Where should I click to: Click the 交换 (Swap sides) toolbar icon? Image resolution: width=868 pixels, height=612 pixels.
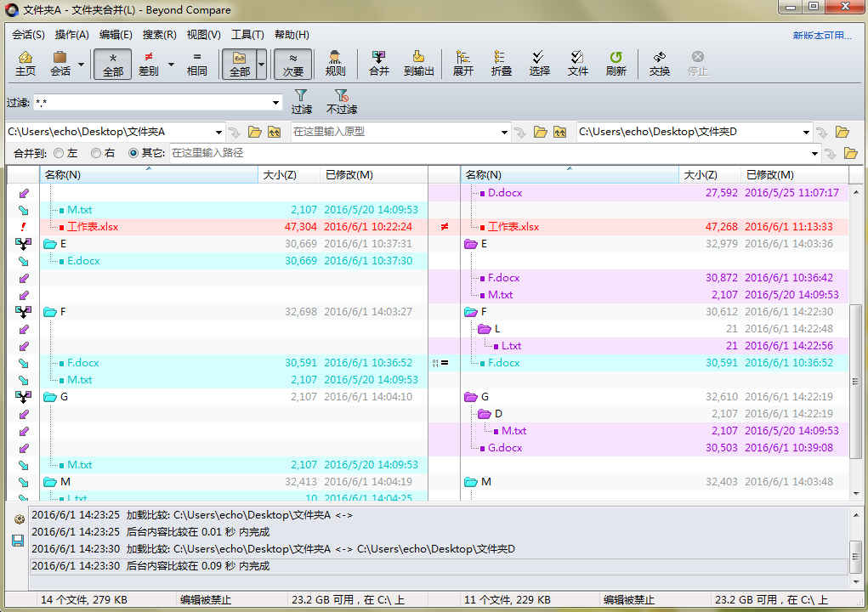[659, 64]
